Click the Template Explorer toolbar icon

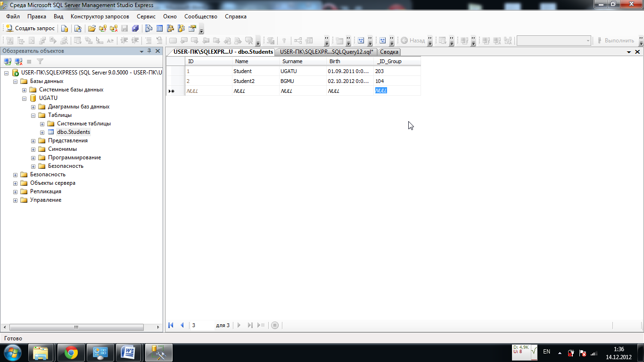(x=181, y=28)
